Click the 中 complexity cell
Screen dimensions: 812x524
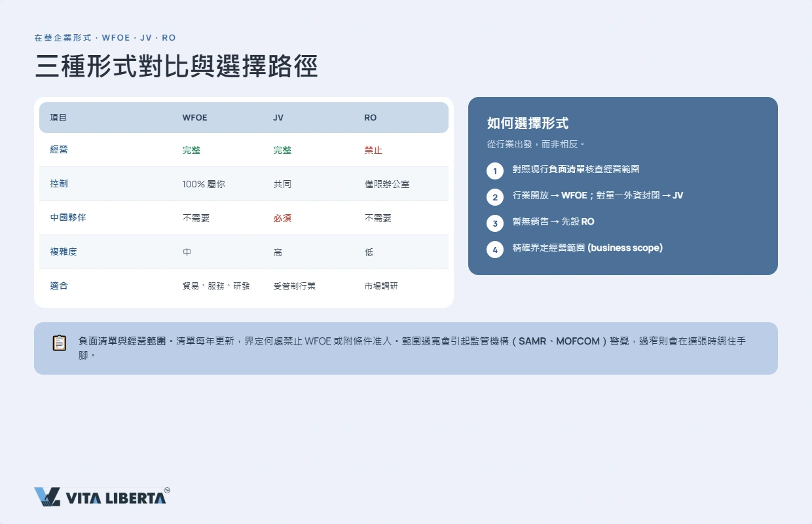coord(187,252)
